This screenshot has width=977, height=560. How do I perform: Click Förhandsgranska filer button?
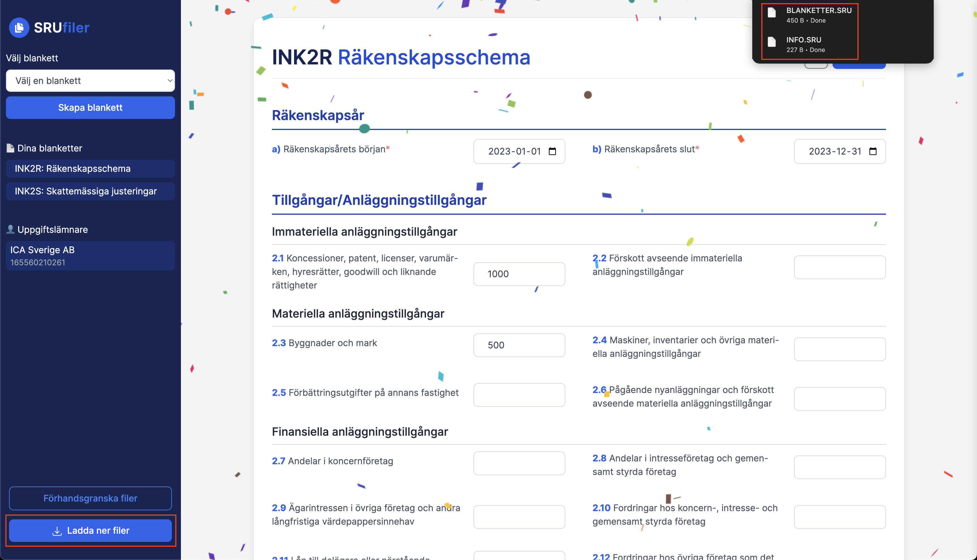(90, 498)
